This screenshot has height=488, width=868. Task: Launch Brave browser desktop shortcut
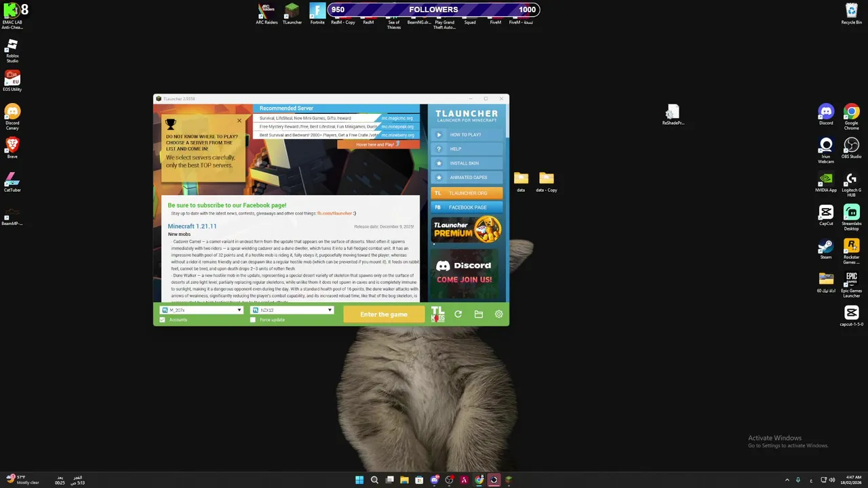click(12, 148)
